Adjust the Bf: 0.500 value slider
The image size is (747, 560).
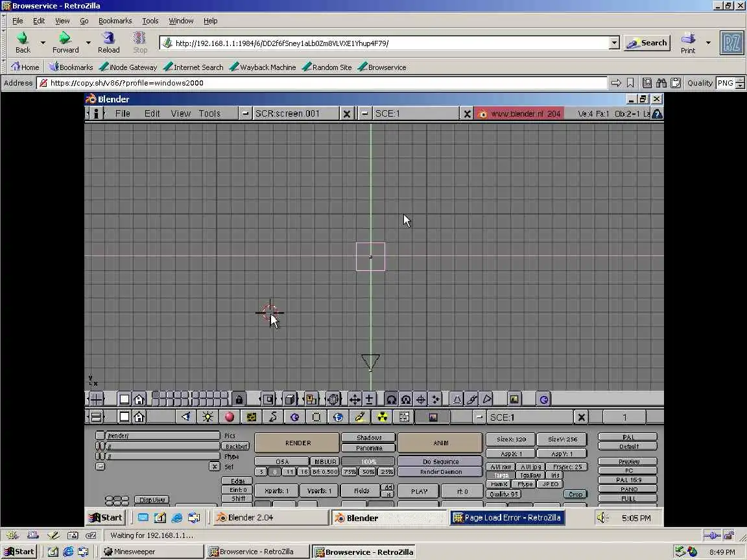coord(325,472)
